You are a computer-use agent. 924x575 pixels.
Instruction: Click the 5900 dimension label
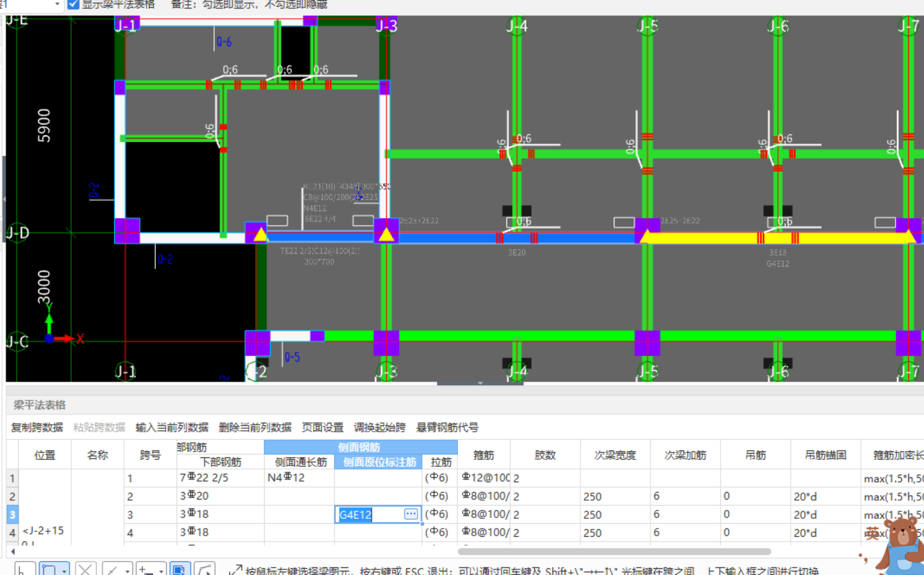coord(44,125)
